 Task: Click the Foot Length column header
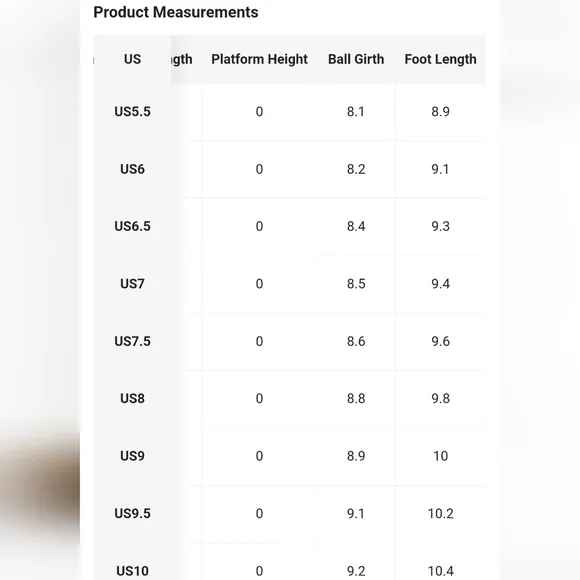(440, 59)
